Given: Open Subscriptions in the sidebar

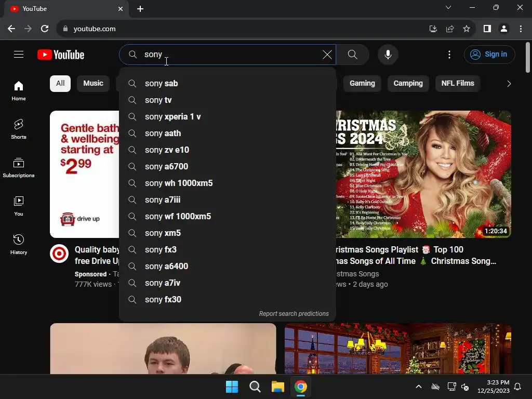Looking at the screenshot, I should [19, 168].
